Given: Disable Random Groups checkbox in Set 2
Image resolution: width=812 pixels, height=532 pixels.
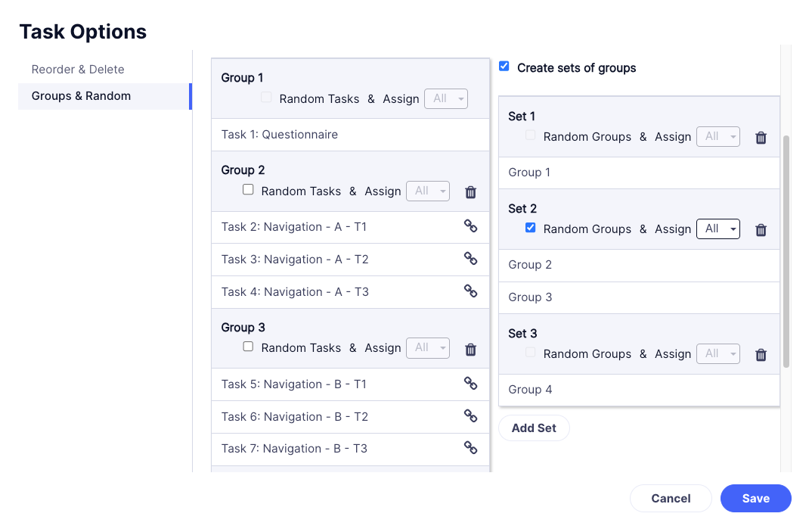Looking at the screenshot, I should [x=530, y=228].
